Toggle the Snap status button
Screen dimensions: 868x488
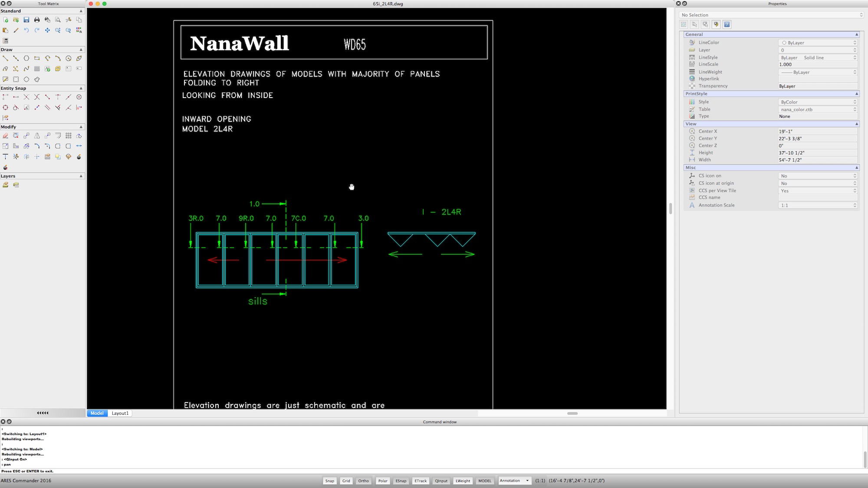[x=330, y=481]
